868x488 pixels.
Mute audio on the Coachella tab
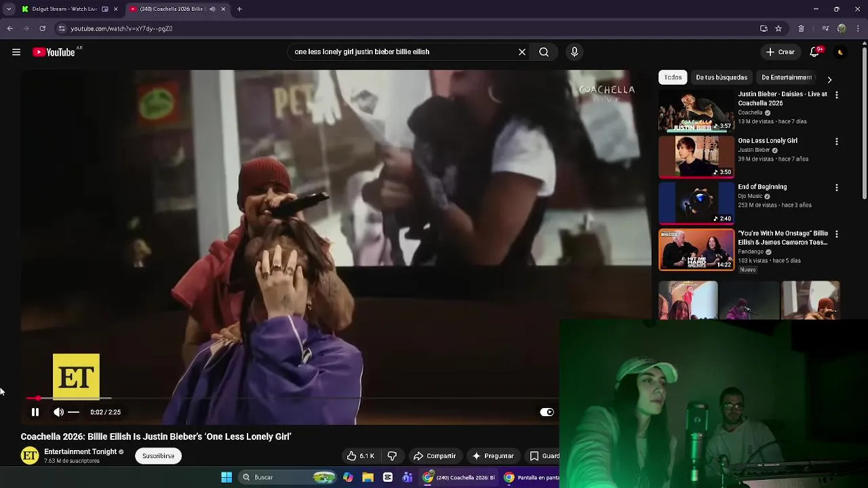click(x=212, y=9)
